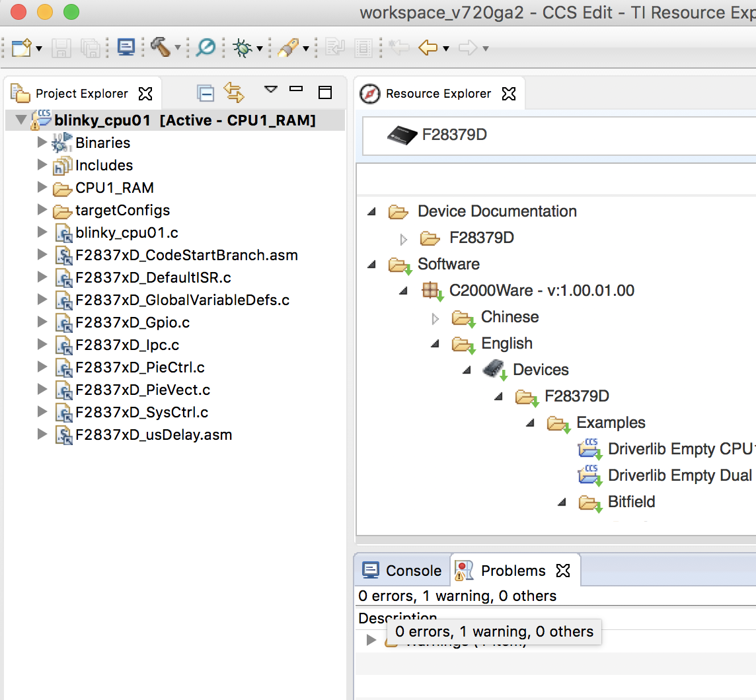Collapse Device Documentation in Resource Explorer

(371, 211)
